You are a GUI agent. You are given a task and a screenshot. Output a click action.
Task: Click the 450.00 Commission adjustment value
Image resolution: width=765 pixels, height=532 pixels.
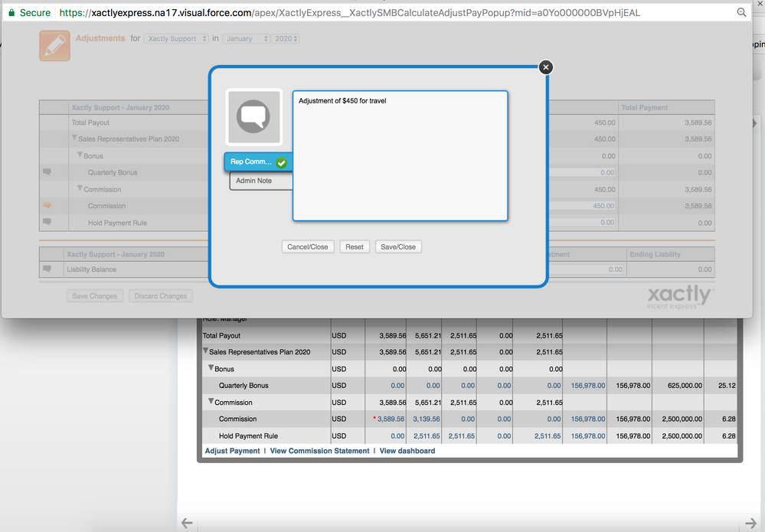point(603,206)
